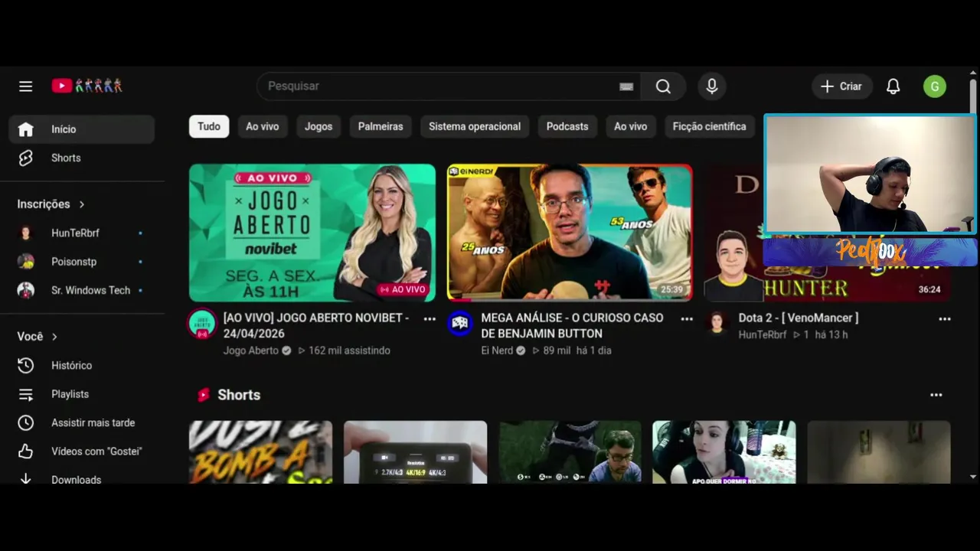Click the Ei Nerd channel name
980x551 pixels.
pyautogui.click(x=497, y=350)
